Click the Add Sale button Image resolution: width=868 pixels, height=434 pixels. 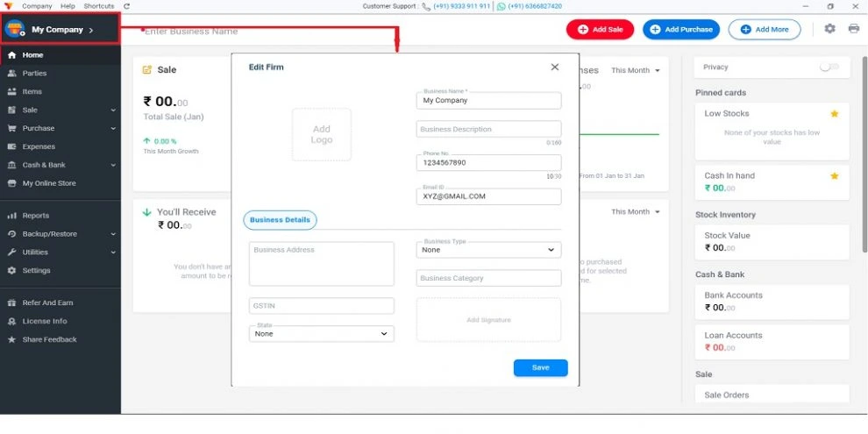point(600,29)
